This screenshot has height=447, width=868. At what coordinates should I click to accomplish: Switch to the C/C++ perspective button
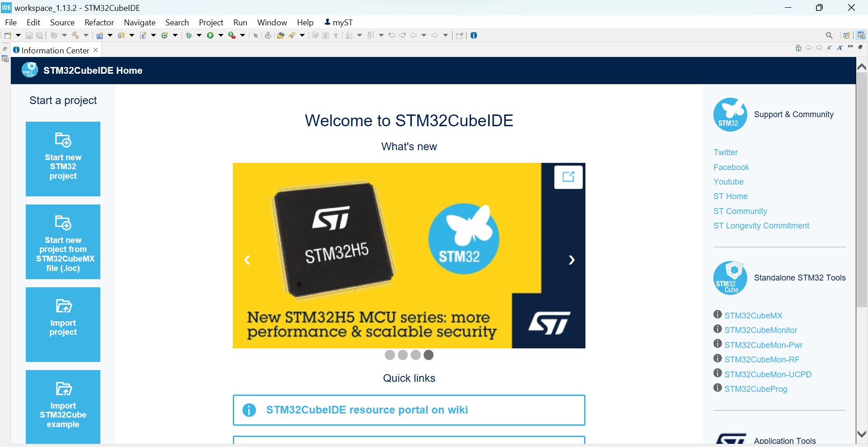click(x=861, y=35)
